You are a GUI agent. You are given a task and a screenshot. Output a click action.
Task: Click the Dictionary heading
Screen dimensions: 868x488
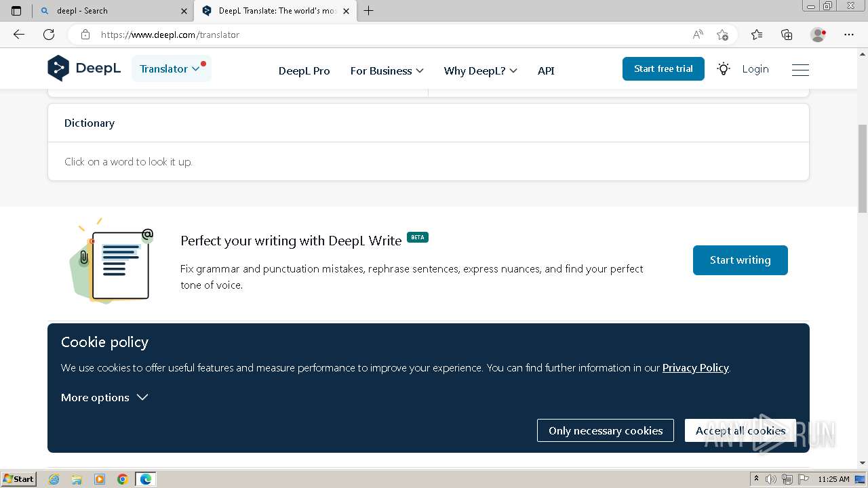coord(90,123)
